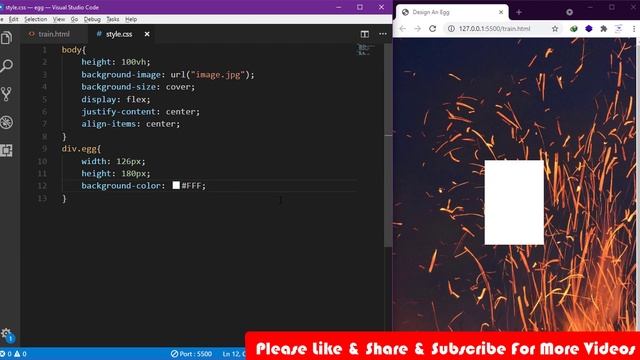Screen dimensions: 640x360
Task: Open the Selection menu
Action: coord(36,19)
